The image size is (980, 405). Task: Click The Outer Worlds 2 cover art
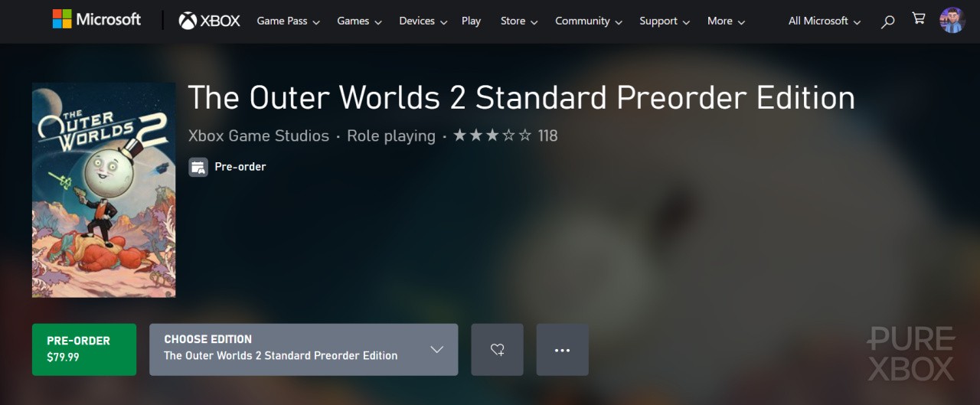coord(104,190)
